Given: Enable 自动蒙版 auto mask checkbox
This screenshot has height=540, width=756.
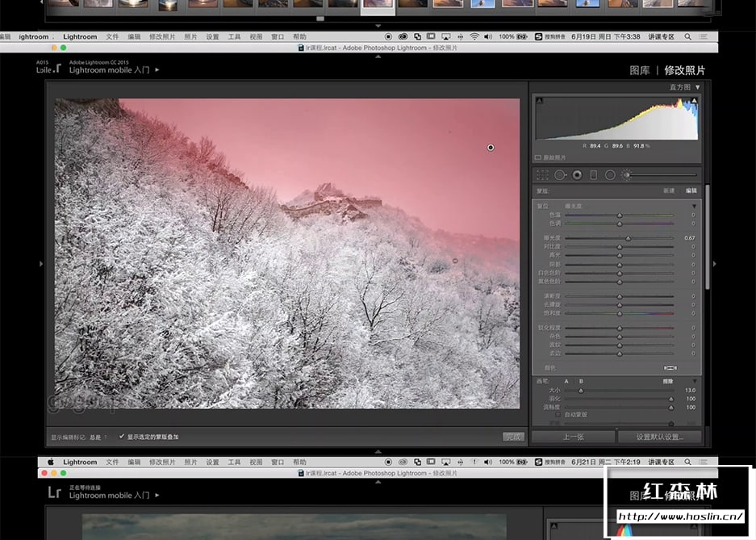Looking at the screenshot, I should click(558, 415).
